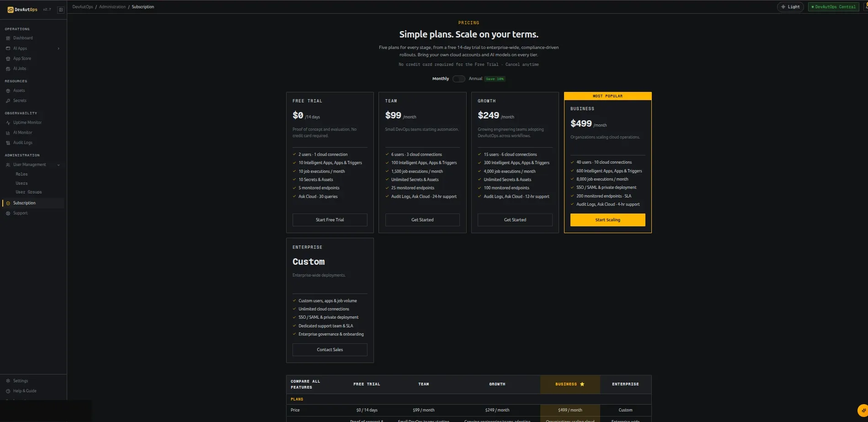The width and height of the screenshot is (868, 422).
Task: Click the Business column header in comparison table
Action: (x=570, y=385)
